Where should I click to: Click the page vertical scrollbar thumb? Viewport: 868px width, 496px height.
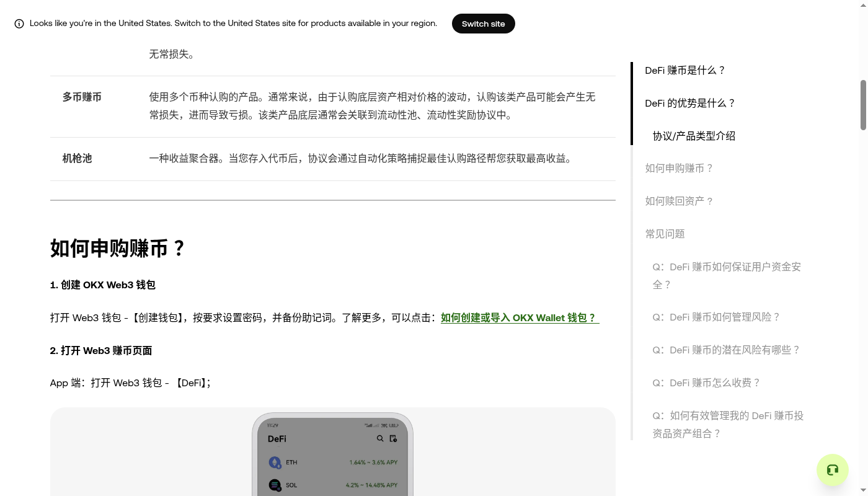863,105
